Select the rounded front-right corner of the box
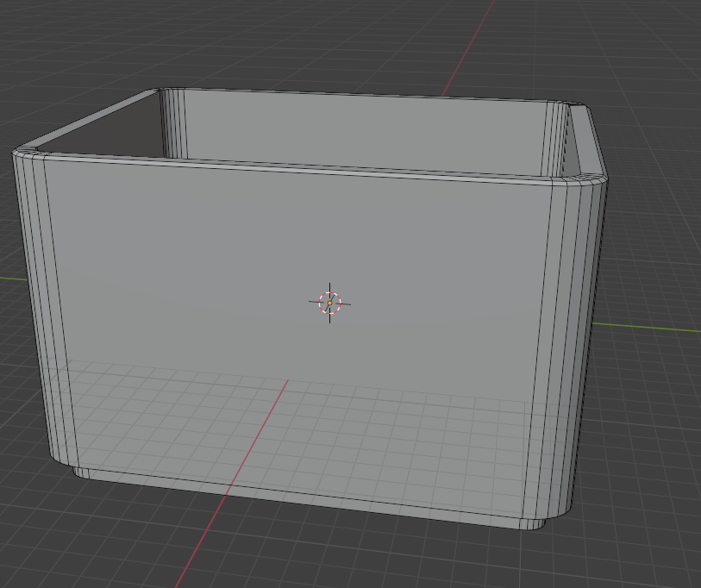The image size is (701, 588). 566,349
